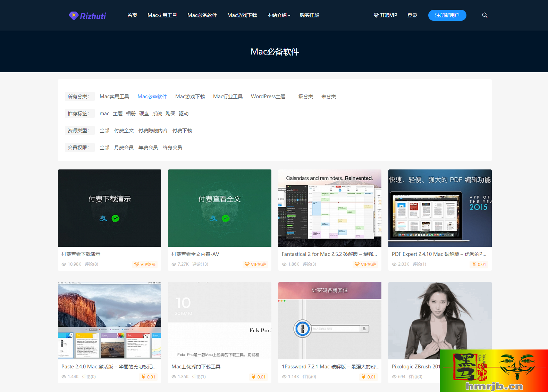Open the Paste clipboard thumbnail
The image size is (548, 392).
click(109, 320)
